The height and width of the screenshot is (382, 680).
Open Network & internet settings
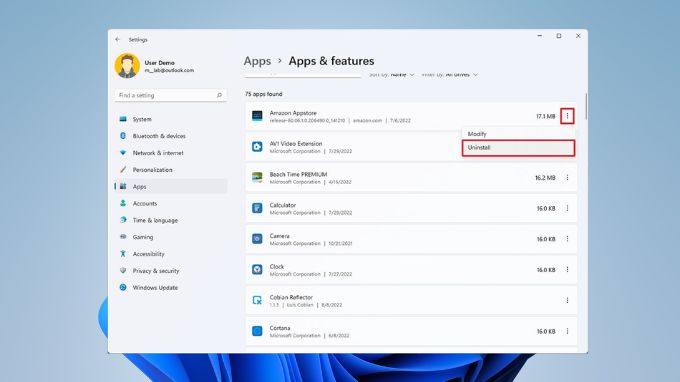(171, 153)
